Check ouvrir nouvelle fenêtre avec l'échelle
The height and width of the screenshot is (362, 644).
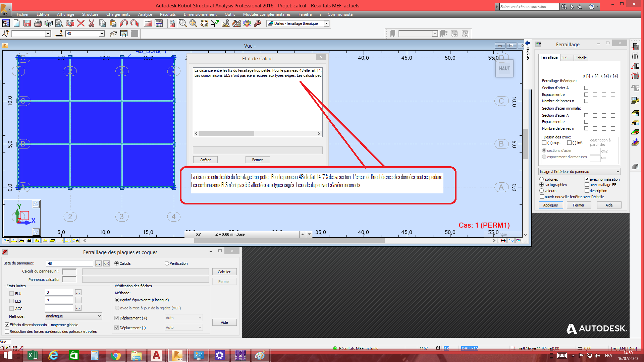coord(542,197)
